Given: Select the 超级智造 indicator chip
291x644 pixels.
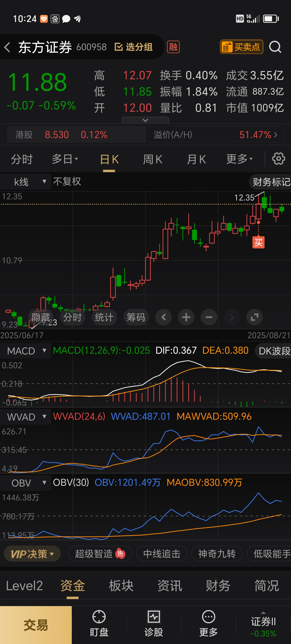Looking at the screenshot, I should click(x=100, y=554).
